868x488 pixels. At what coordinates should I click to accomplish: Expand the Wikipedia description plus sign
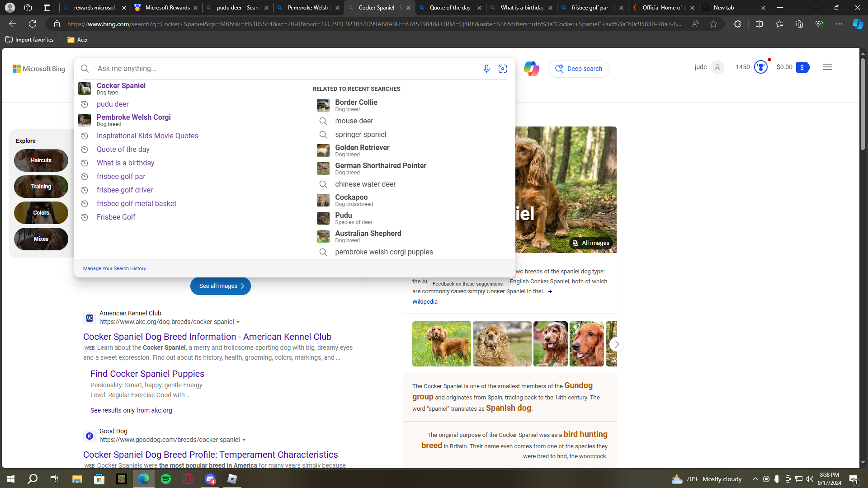pos(550,291)
